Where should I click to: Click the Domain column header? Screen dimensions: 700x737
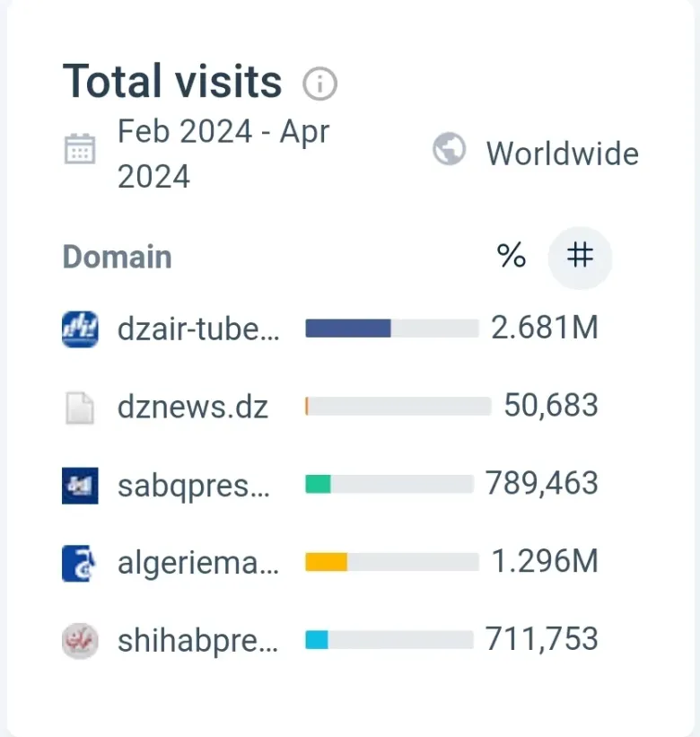(x=118, y=257)
